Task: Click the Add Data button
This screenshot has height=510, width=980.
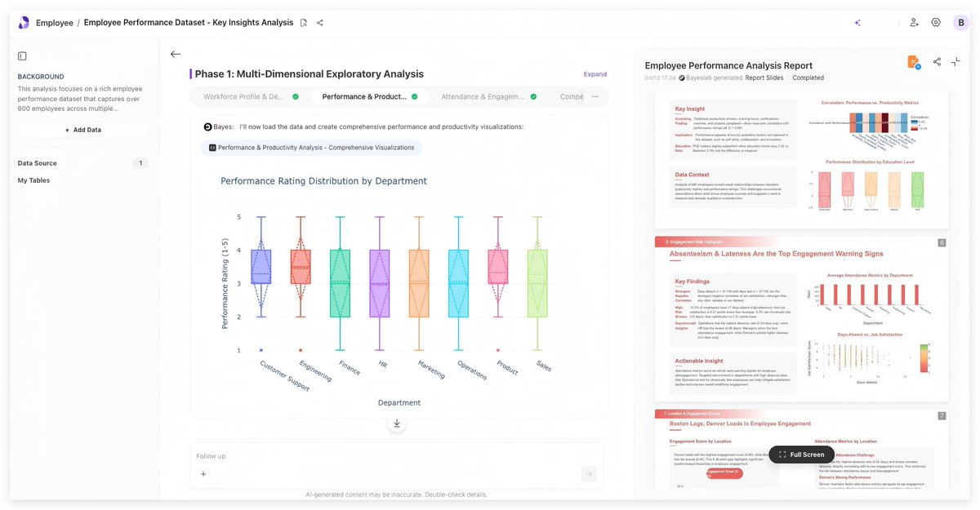Action: coord(83,130)
